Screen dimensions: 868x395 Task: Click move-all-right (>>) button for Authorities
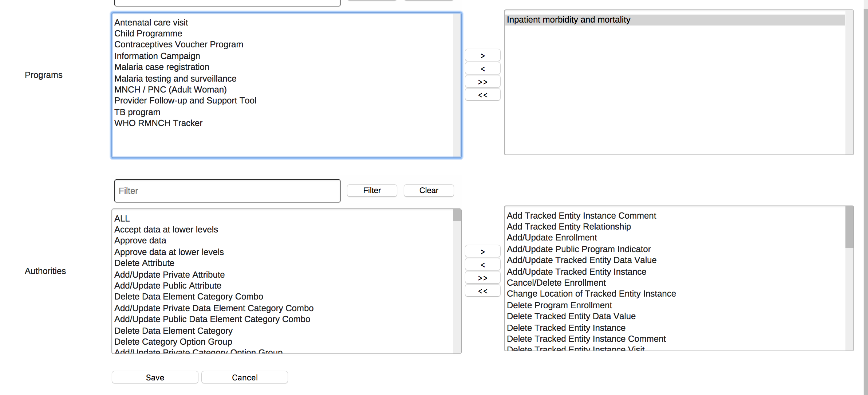482,278
